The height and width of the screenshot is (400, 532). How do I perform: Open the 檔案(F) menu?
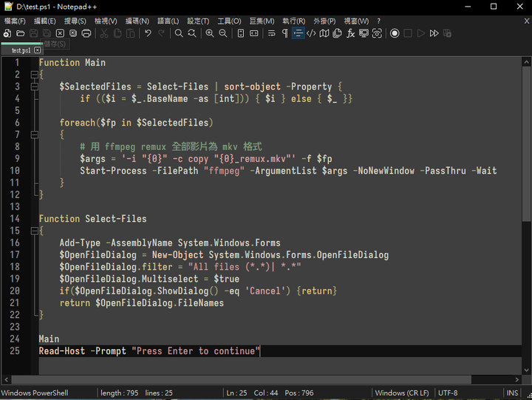click(x=15, y=21)
